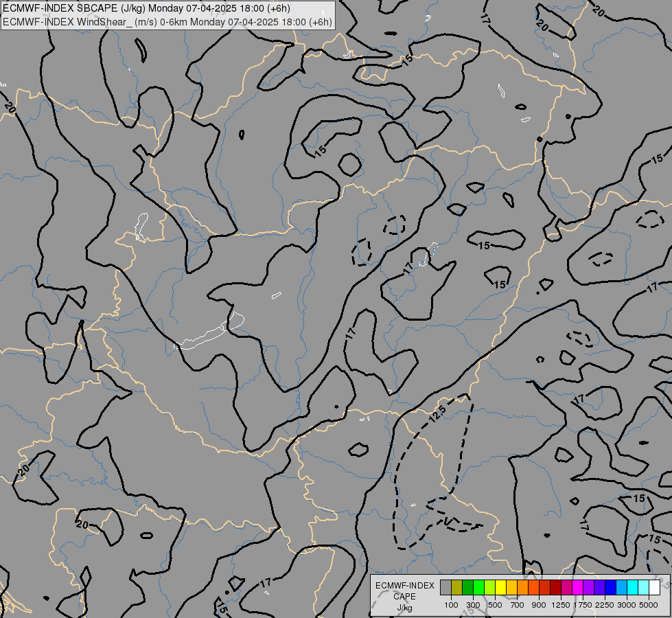Select the pure blue swatch after 2250

click(610, 587)
